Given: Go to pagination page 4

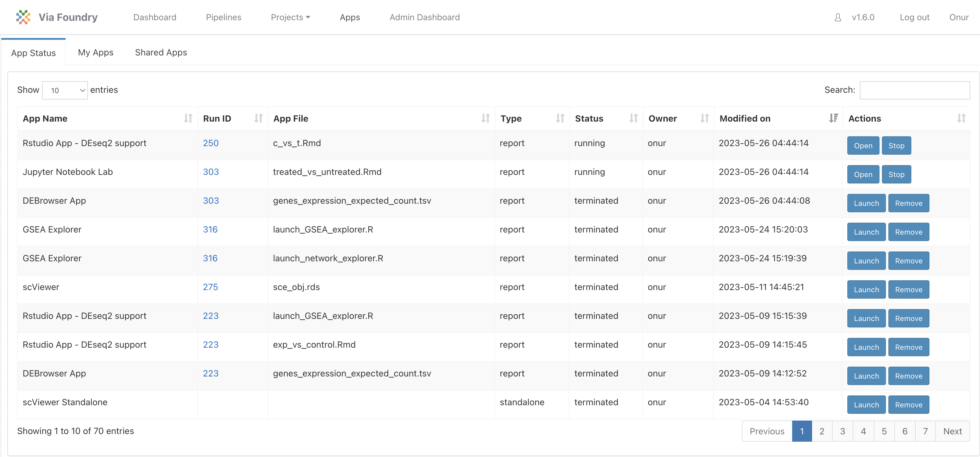Looking at the screenshot, I should click(863, 431).
